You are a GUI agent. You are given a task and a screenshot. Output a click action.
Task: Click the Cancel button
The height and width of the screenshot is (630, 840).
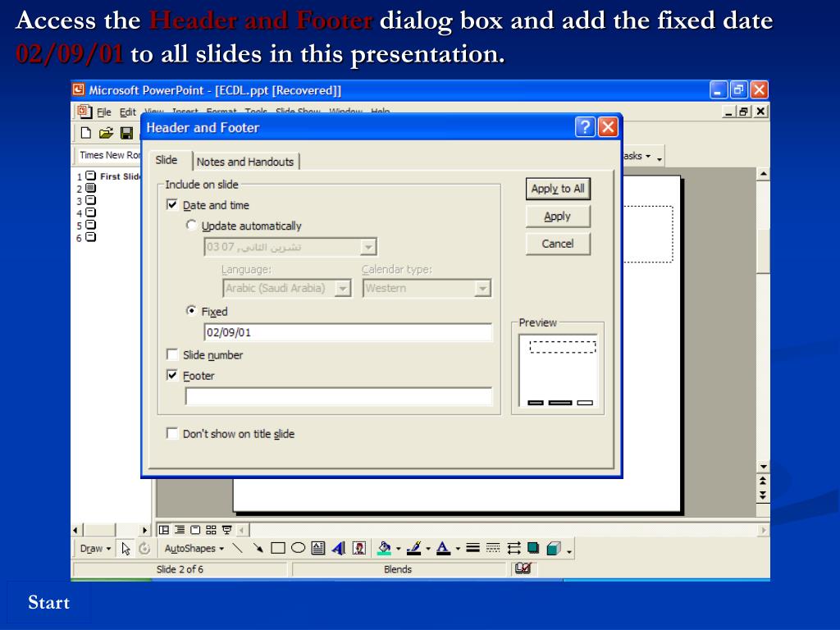point(558,244)
